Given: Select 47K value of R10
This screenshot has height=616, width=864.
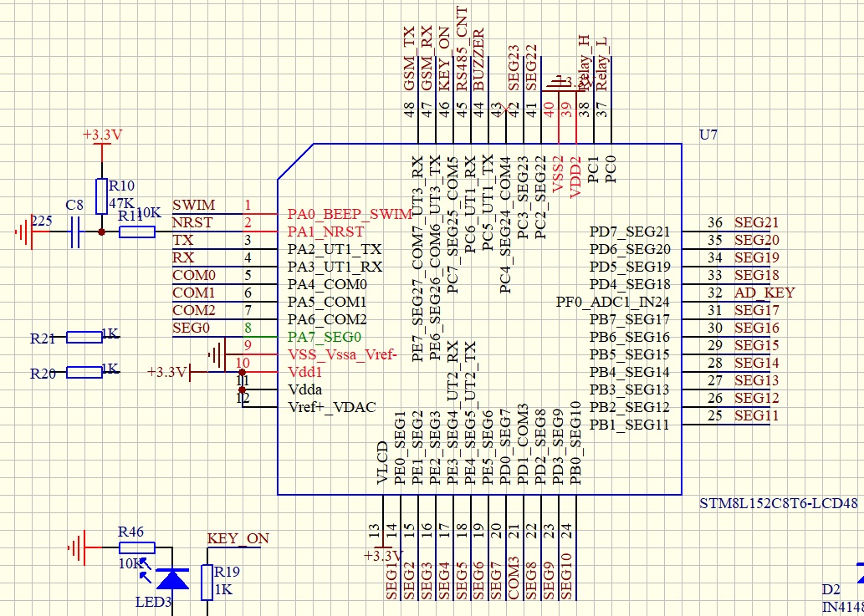Looking at the screenshot, I should (x=122, y=203).
